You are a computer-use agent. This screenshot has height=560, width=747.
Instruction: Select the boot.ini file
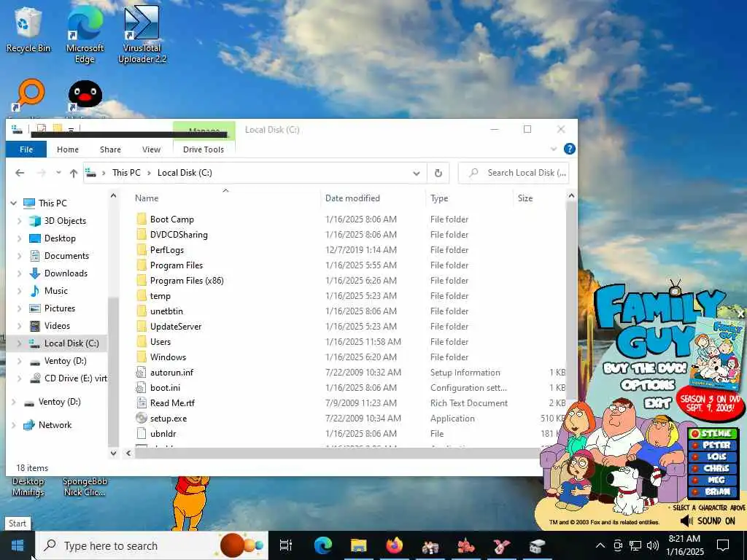pos(165,388)
